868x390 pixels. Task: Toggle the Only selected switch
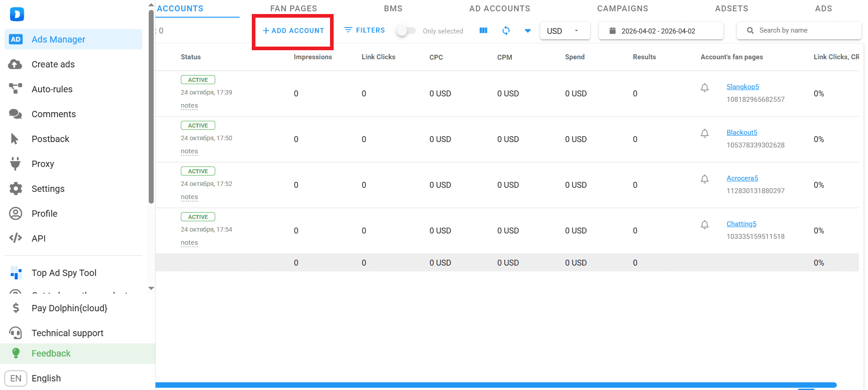(406, 31)
